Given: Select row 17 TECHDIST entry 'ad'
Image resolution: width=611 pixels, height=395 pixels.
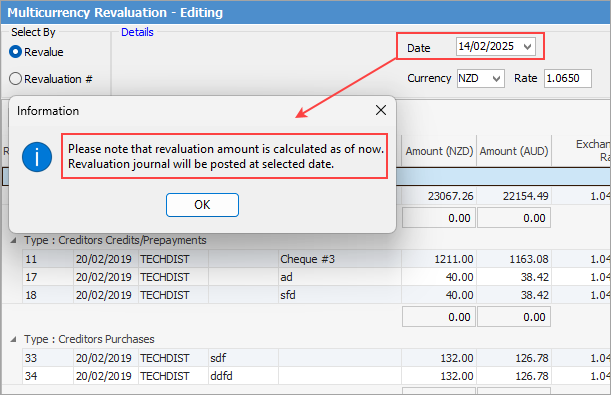Looking at the screenshot, I should click(x=316, y=277).
